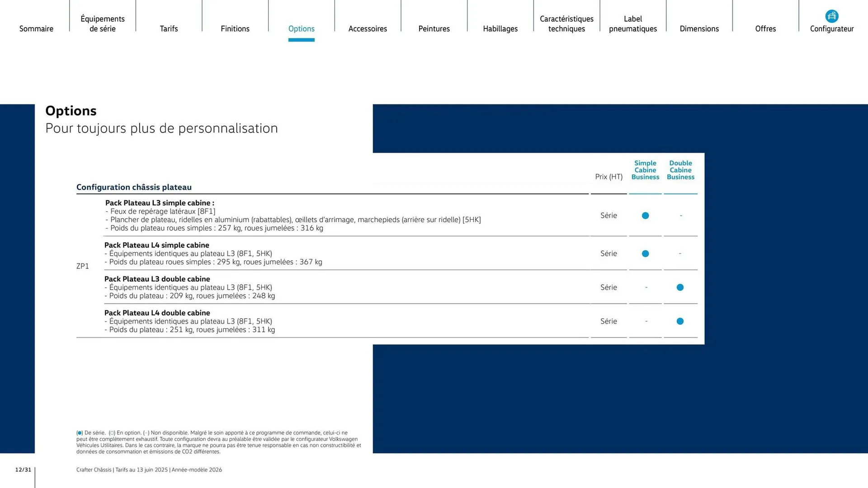Select the blue dot for Pack Plateau L3 simple cabine

pos(645,216)
